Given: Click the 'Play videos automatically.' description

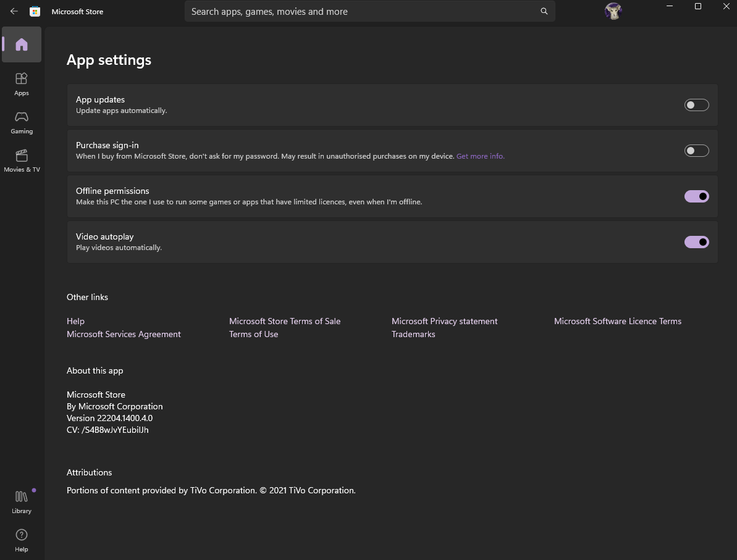Looking at the screenshot, I should (x=119, y=248).
